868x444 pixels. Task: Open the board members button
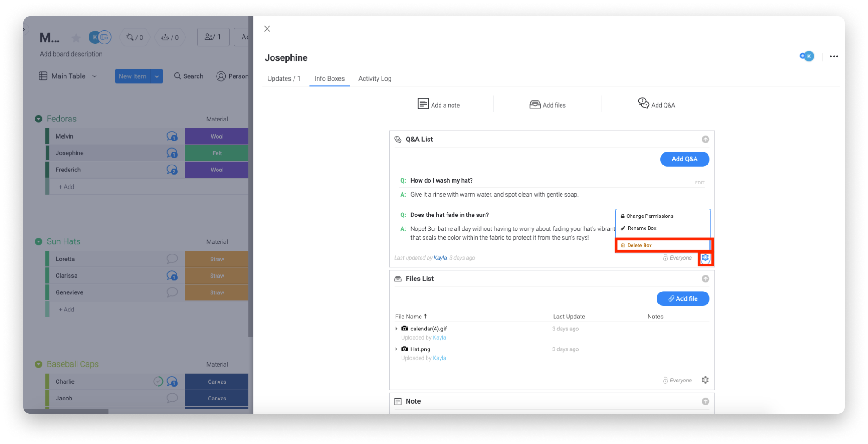pyautogui.click(x=213, y=37)
